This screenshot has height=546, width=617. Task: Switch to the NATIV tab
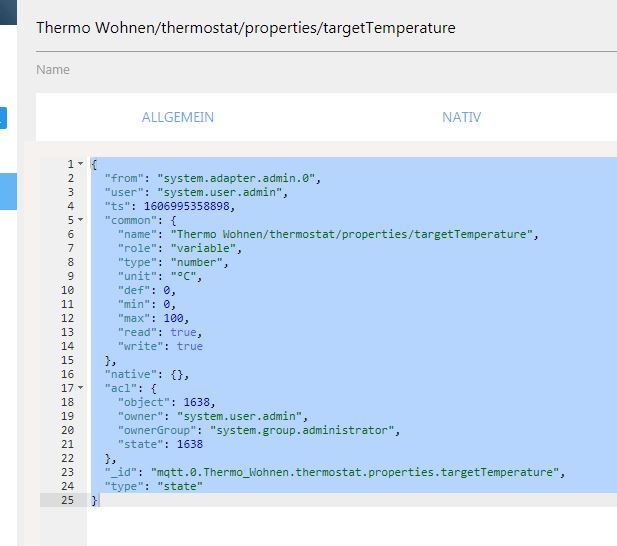(x=461, y=117)
